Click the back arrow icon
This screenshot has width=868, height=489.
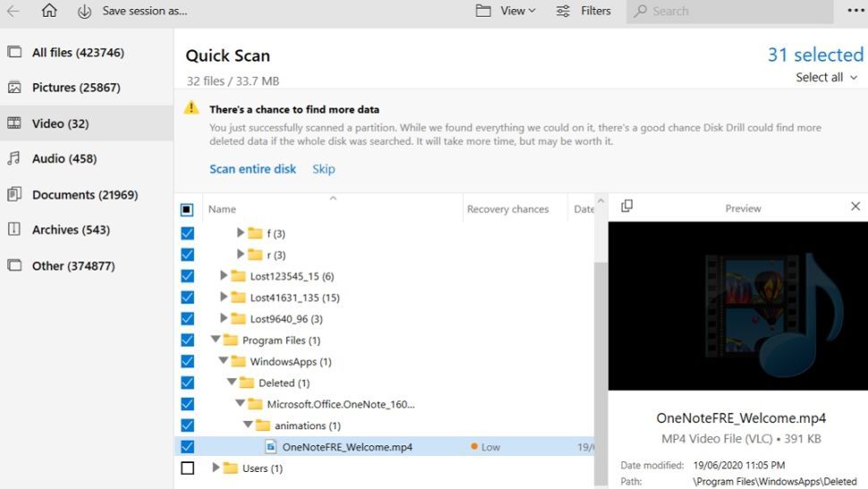click(x=13, y=11)
